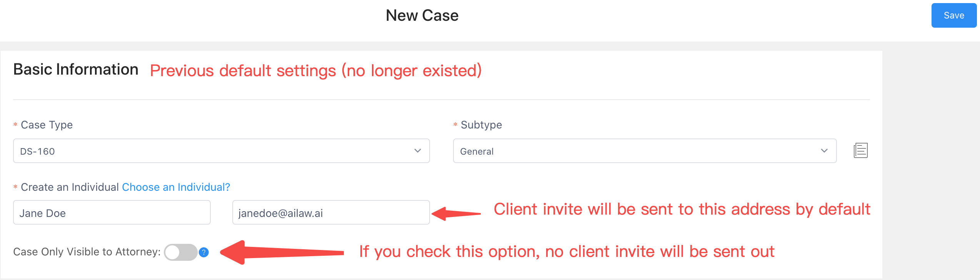This screenshot has height=280, width=980.
Task: Click the Choose an Individual? link
Action: pos(176,187)
